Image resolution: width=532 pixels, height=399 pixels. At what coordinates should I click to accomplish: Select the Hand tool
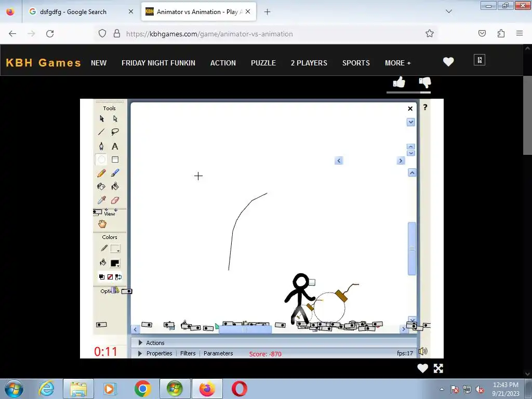(x=102, y=224)
